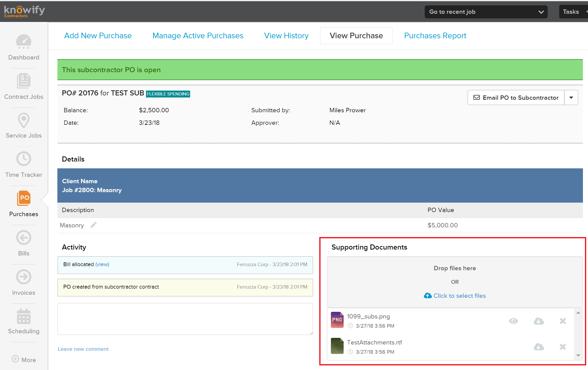Click the Knowify Contractors logo
The height and width of the screenshot is (370, 588).
pos(24,11)
